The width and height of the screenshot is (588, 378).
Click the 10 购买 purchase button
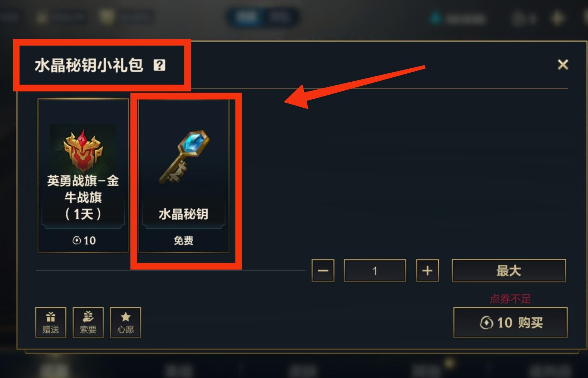coord(510,323)
